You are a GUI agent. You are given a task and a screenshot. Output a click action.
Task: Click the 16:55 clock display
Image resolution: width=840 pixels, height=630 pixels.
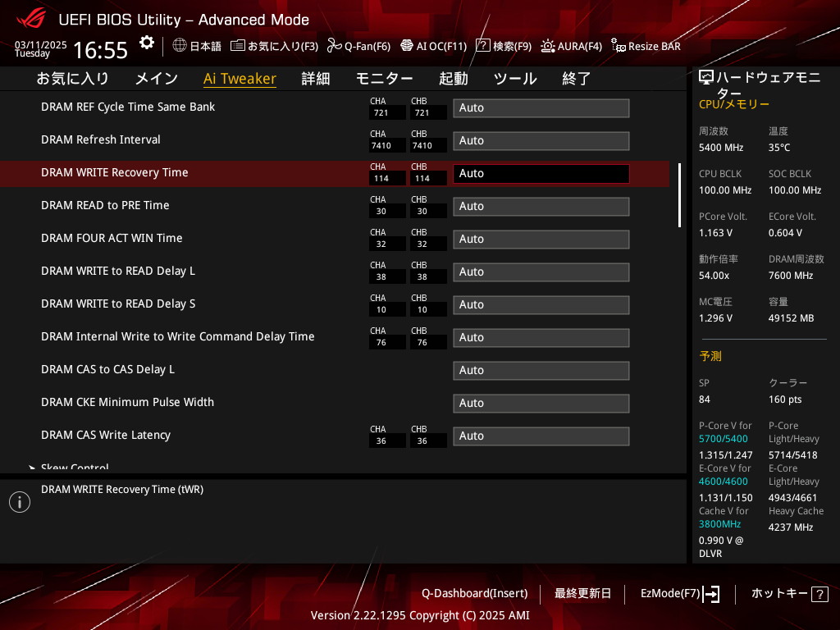pyautogui.click(x=100, y=50)
